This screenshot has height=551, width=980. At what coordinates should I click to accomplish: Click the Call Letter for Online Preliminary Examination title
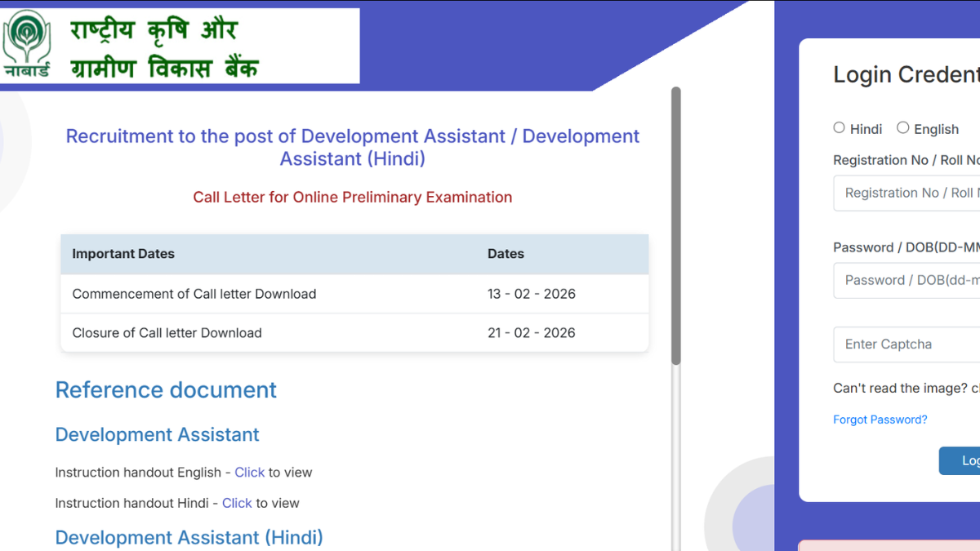click(x=353, y=198)
